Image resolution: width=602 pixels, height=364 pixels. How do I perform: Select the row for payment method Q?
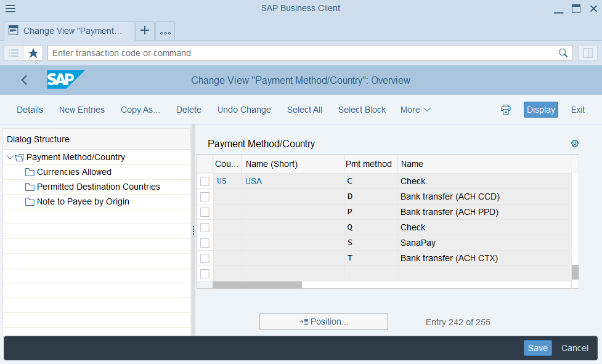coord(205,227)
